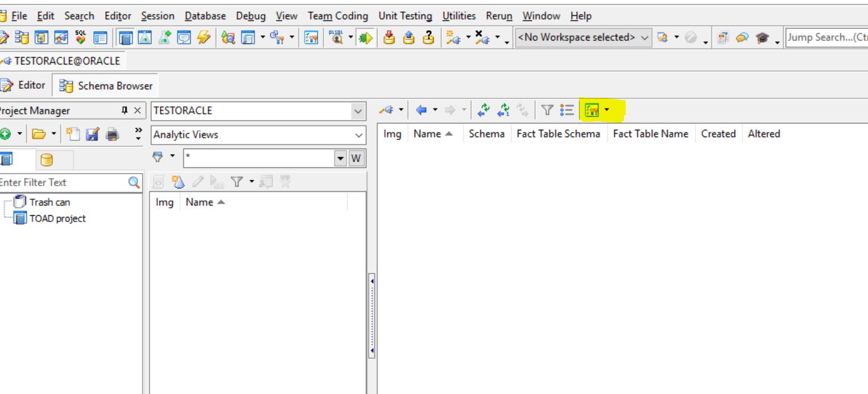
Task: Click the Jump Search field
Action: pos(826,37)
